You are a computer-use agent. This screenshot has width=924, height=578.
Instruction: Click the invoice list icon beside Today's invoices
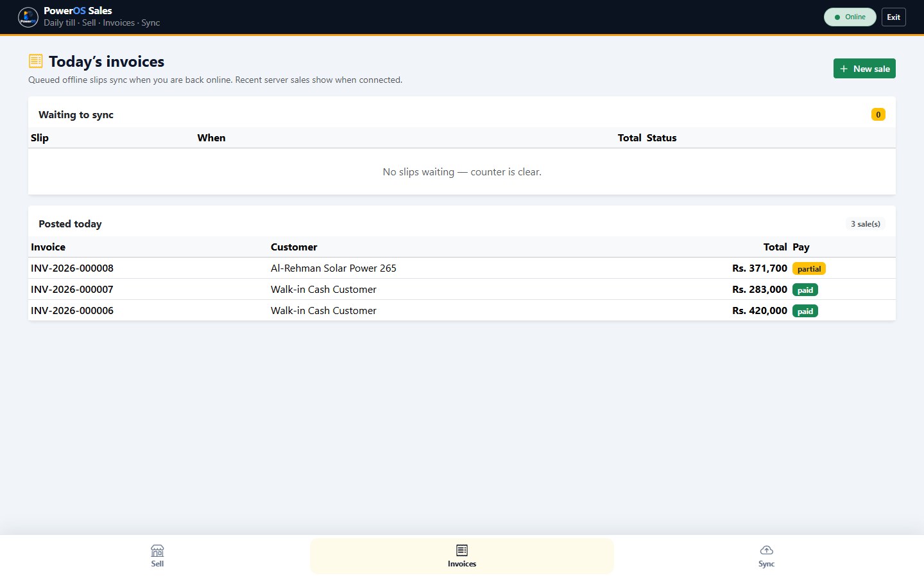36,61
